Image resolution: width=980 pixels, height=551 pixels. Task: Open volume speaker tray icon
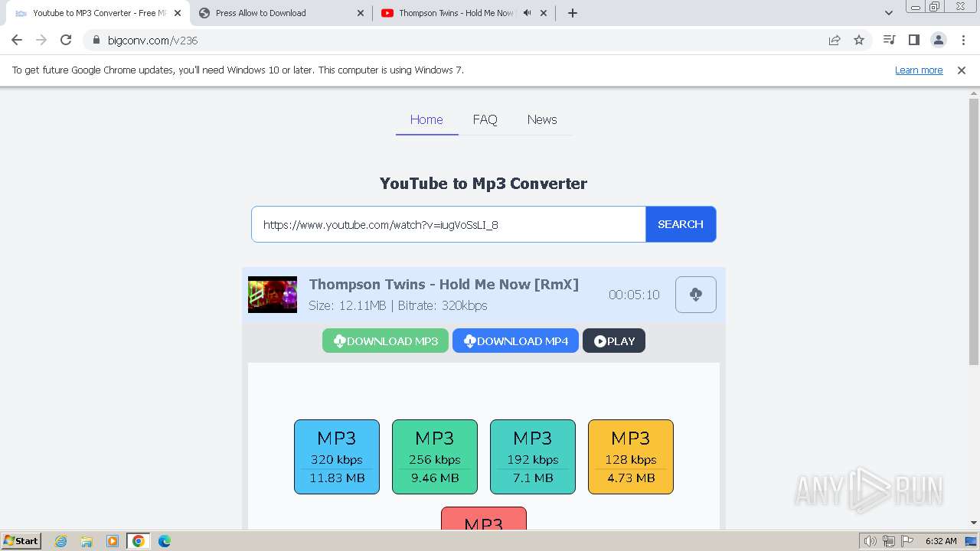871,541
